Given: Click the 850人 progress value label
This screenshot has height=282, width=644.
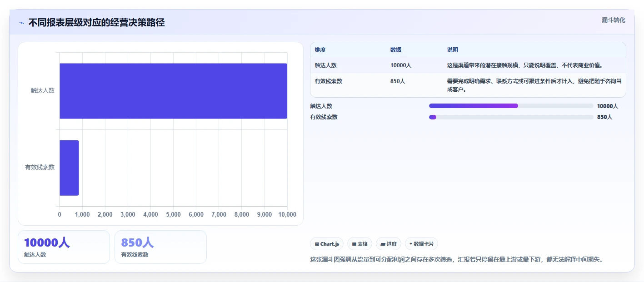Looking at the screenshot, I should 604,117.
